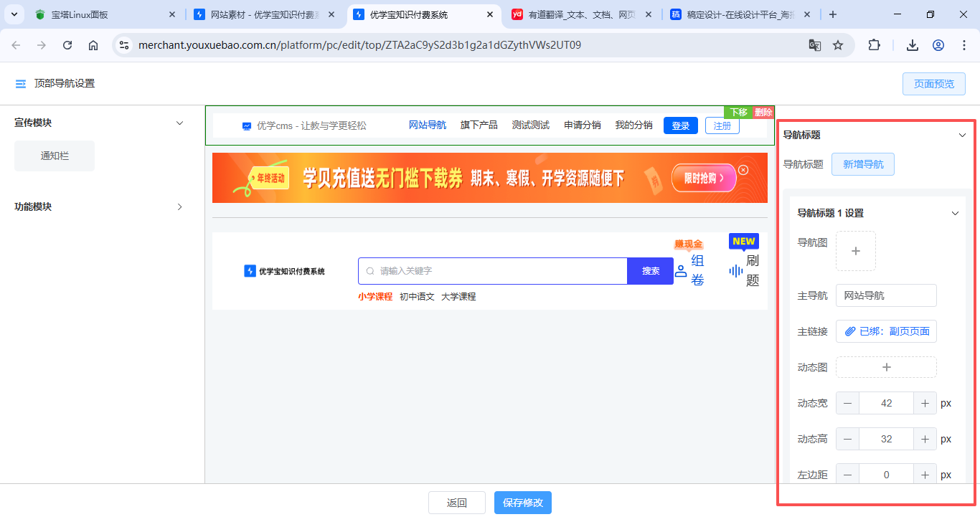Bookmark this page with the star icon

coord(838,45)
